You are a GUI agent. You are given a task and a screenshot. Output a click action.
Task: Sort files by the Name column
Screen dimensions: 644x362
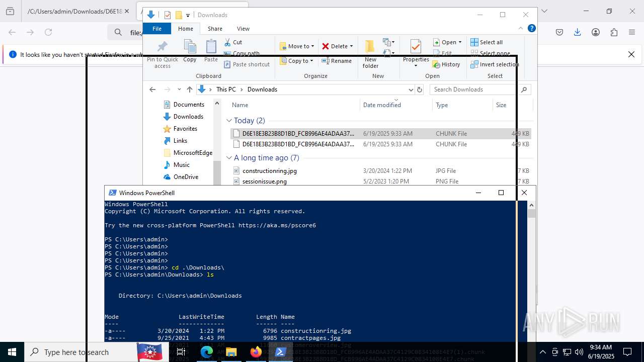pos(295,105)
